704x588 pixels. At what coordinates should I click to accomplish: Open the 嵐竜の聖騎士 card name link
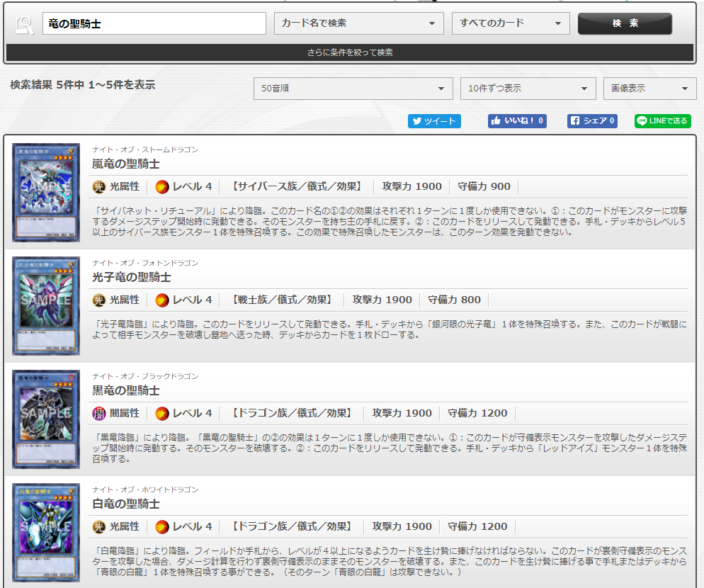(126, 164)
